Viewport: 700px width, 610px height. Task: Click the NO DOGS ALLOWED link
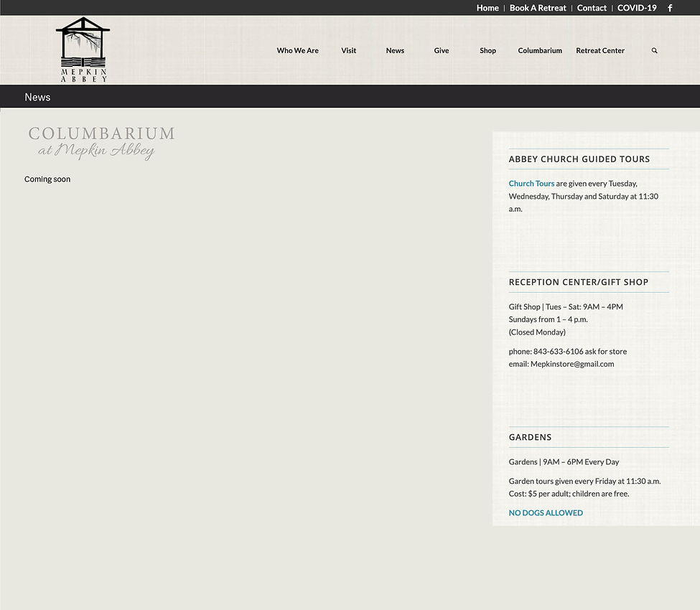[546, 512]
